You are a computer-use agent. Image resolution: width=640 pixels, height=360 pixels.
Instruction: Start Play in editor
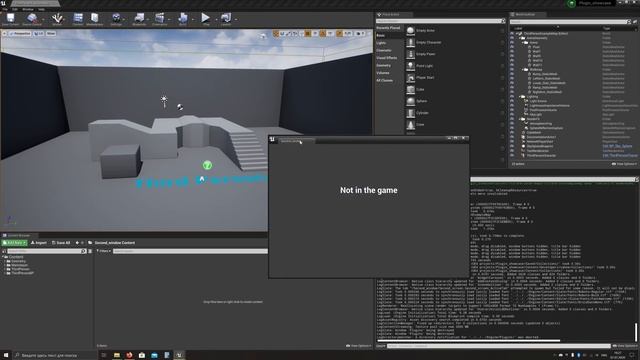coord(205,18)
